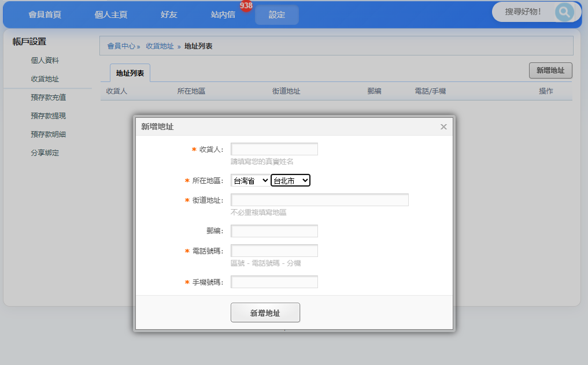Focus the 郵編 postal code field
The image size is (588, 365).
tap(274, 231)
